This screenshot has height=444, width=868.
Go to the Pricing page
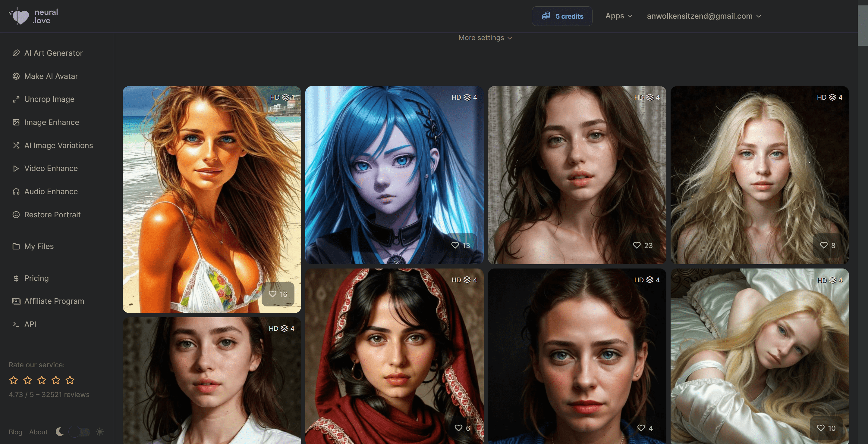coord(36,278)
